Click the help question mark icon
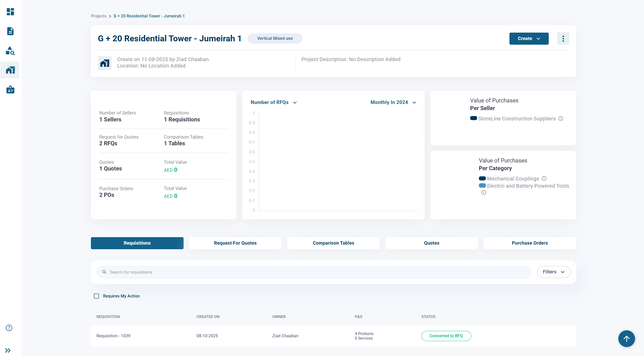644x356 pixels. click(x=8, y=328)
